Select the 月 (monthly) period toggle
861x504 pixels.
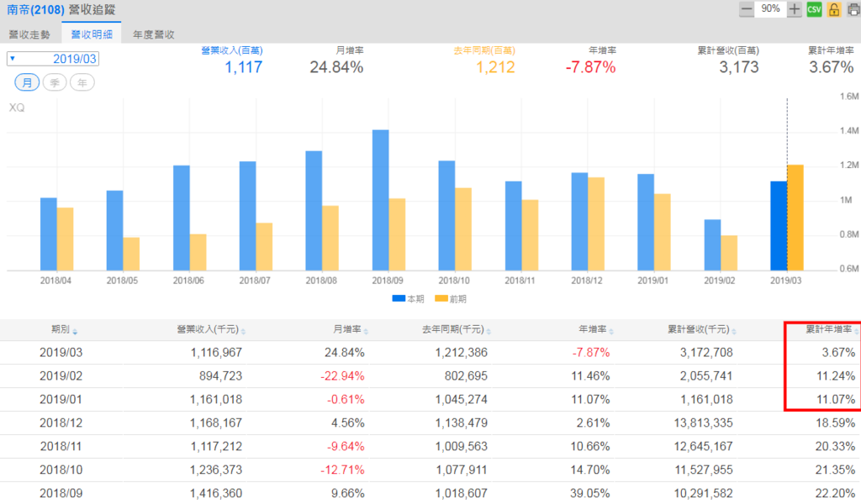[x=27, y=83]
